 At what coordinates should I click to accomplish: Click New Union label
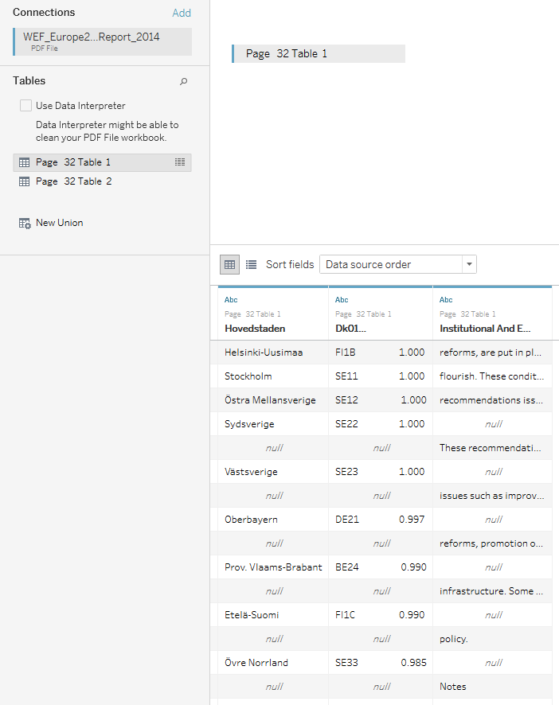(x=59, y=223)
